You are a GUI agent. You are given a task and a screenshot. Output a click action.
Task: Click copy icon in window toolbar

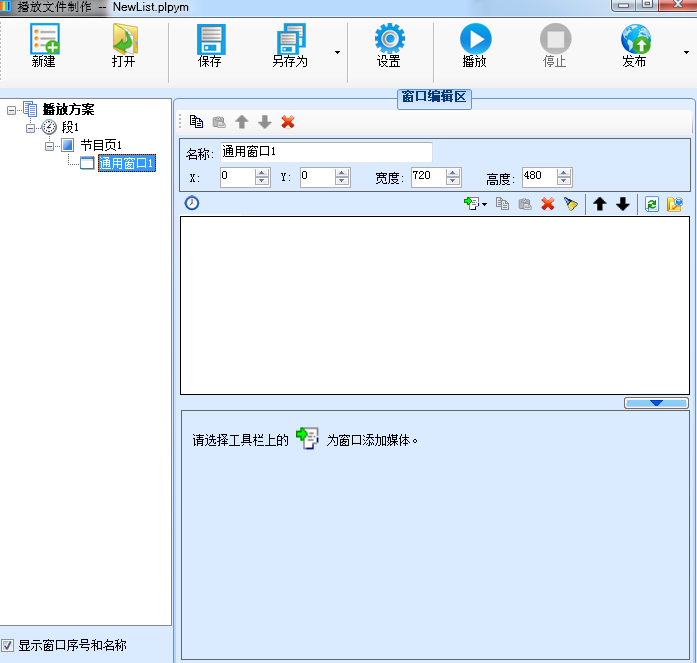[x=196, y=122]
